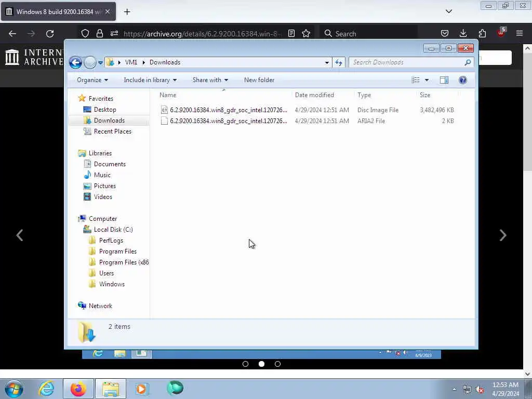
Task: Select first carousel dot
Action: [245, 364]
